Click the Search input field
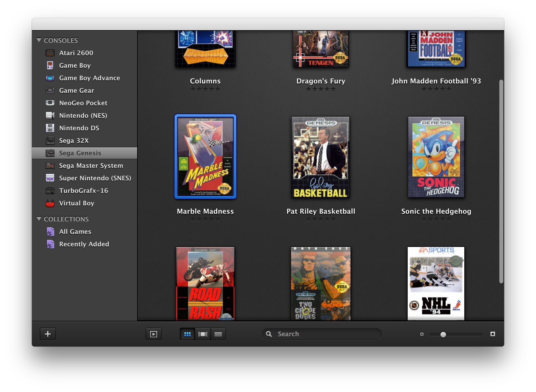The height and width of the screenshot is (392, 536). pyautogui.click(x=322, y=334)
